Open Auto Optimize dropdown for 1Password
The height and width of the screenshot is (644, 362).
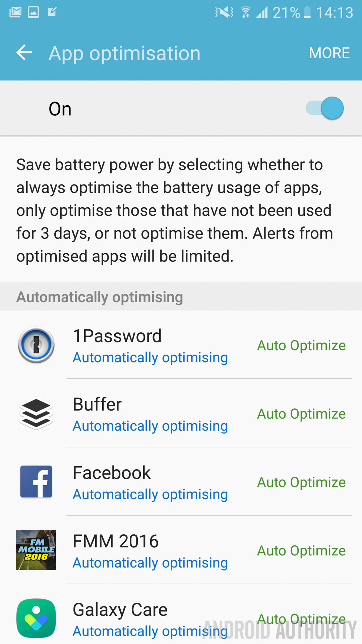301,345
